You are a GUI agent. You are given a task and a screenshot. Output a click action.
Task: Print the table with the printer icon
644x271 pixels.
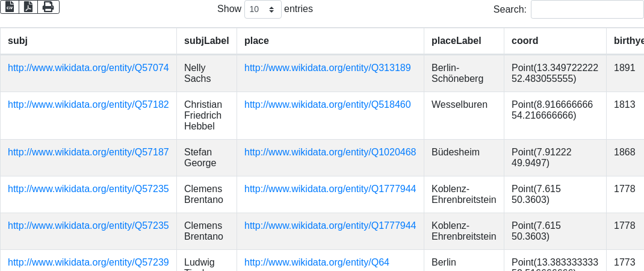[x=48, y=7]
